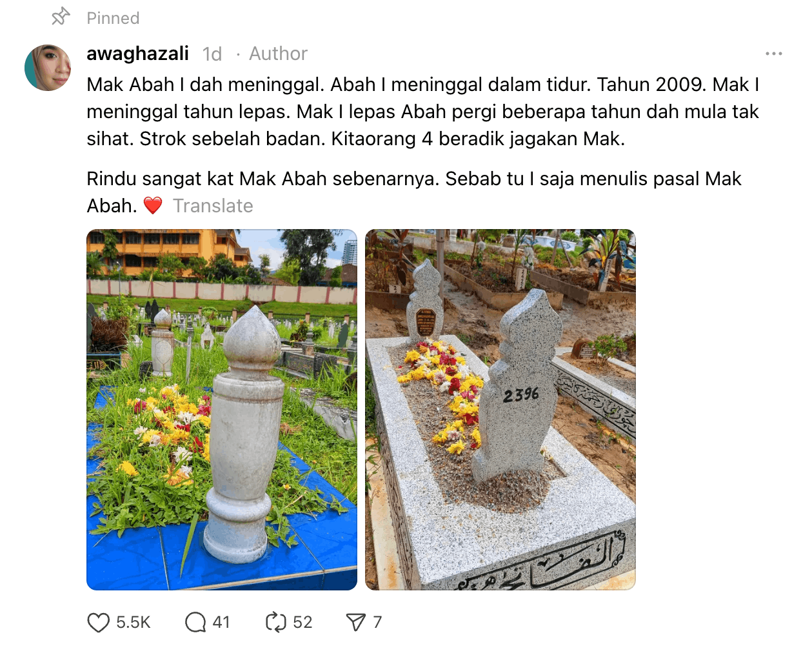Screen dimensions: 812x653
Task: Click the 5.5K likes count
Action: 134,623
